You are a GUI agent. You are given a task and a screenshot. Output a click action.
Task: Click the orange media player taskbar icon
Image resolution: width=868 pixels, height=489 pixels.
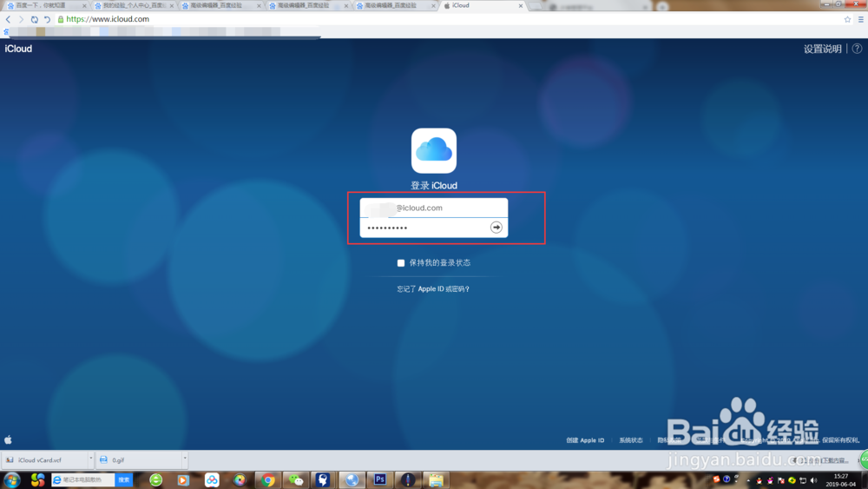[182, 480]
